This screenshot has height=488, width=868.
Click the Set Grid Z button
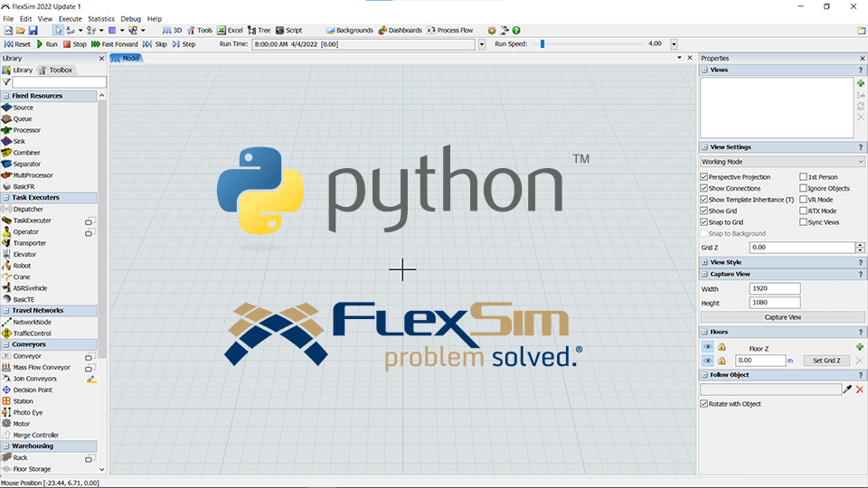point(826,361)
